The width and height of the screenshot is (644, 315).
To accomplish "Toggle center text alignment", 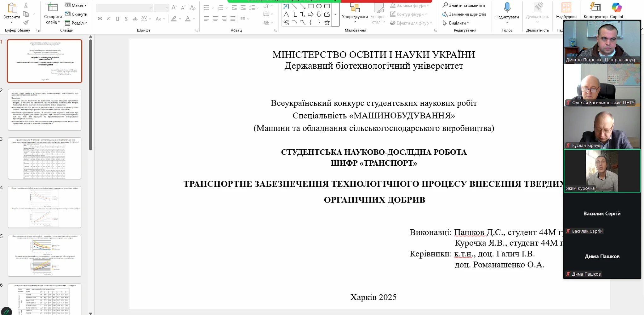I will point(215,19).
